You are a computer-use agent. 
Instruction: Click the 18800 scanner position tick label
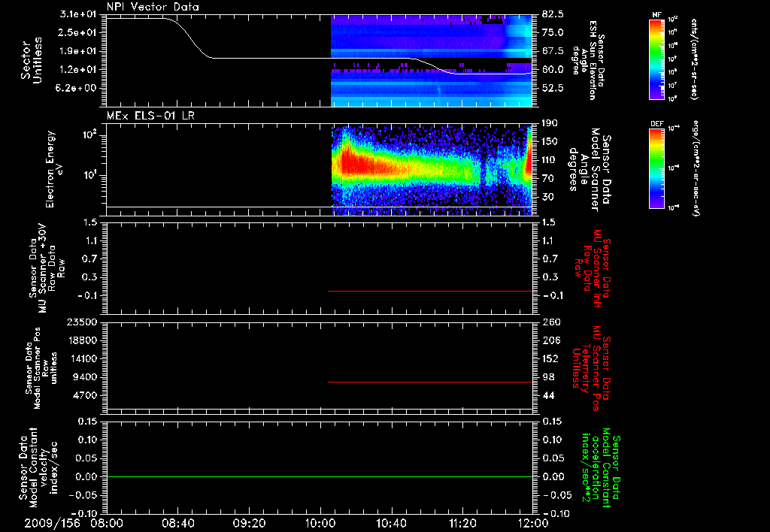(x=82, y=340)
